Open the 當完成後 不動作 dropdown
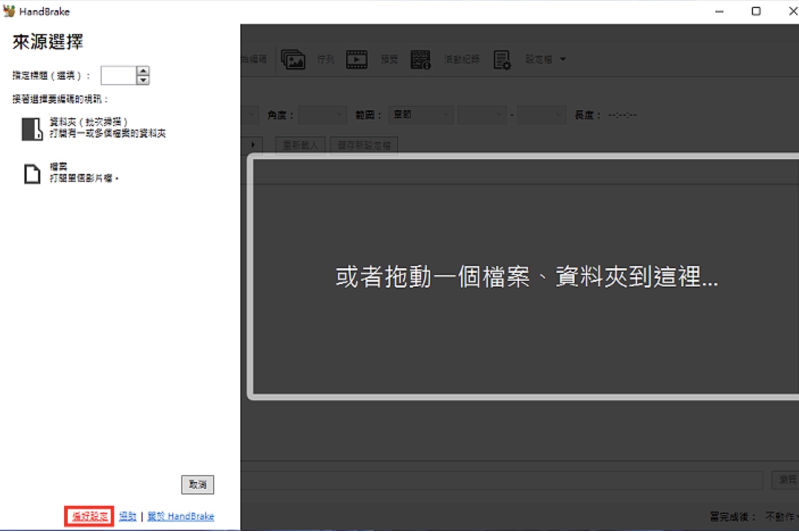The height and width of the screenshot is (532, 799). pyautogui.click(x=781, y=517)
